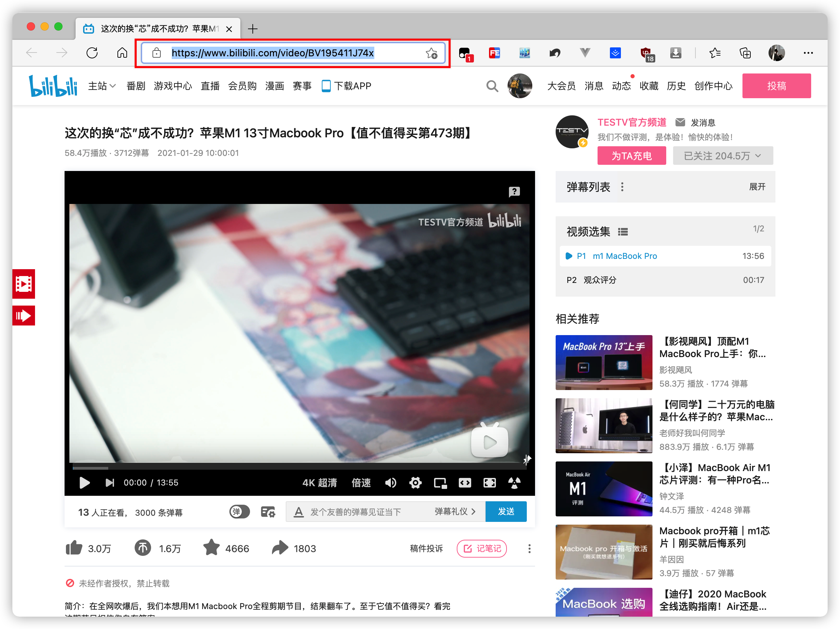The height and width of the screenshot is (629, 840).
Task: Click 发送 to send danmaku
Action: tap(506, 512)
